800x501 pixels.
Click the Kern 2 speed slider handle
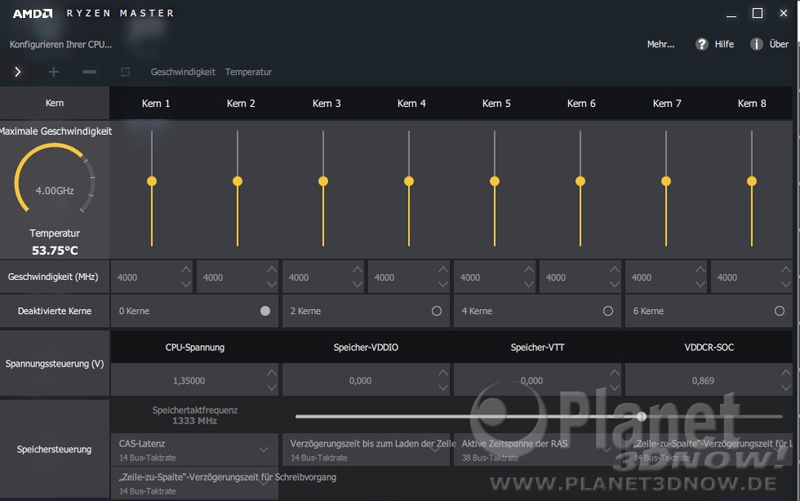click(x=237, y=181)
